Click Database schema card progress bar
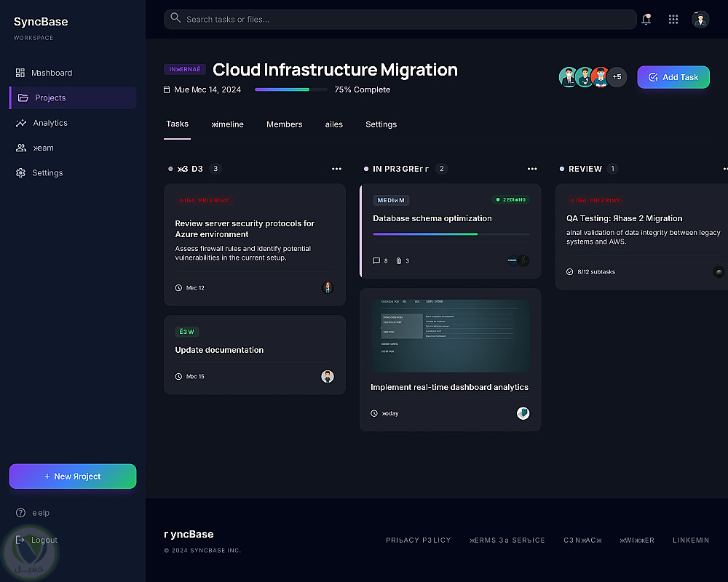The image size is (728, 582). (x=451, y=234)
